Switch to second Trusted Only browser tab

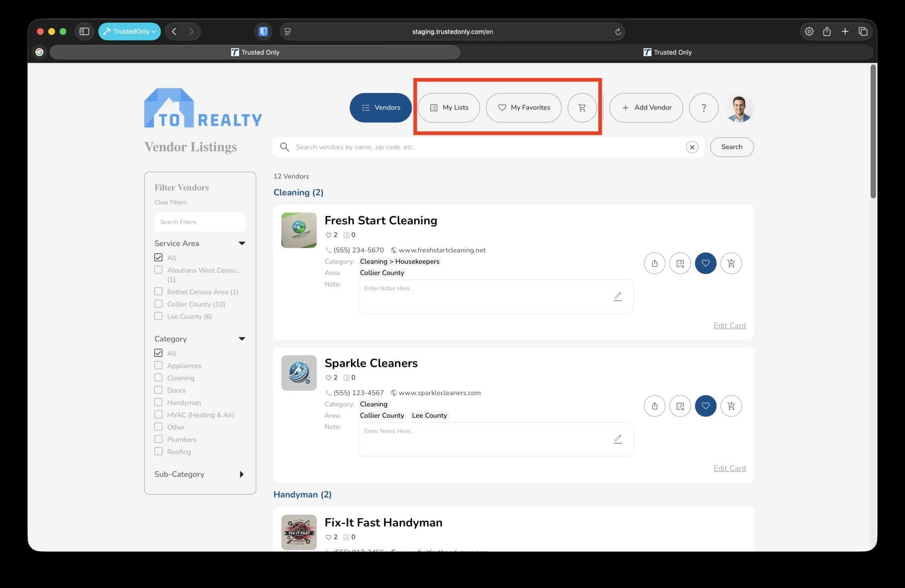click(667, 52)
